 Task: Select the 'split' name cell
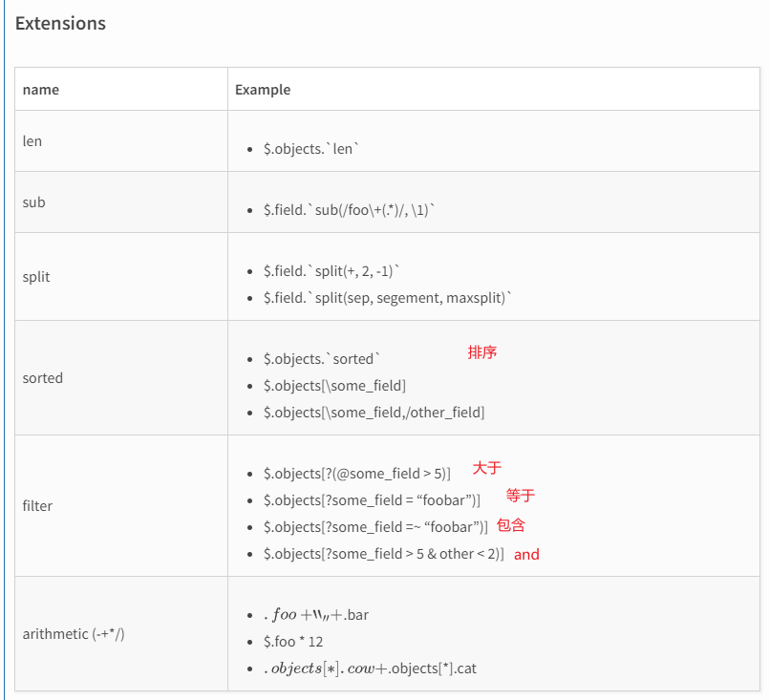coord(36,277)
